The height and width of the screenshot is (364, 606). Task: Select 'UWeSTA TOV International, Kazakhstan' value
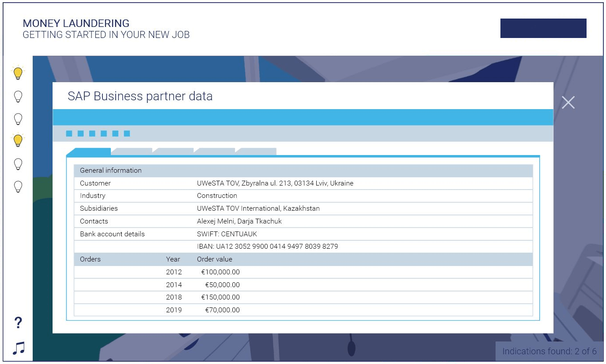point(258,208)
